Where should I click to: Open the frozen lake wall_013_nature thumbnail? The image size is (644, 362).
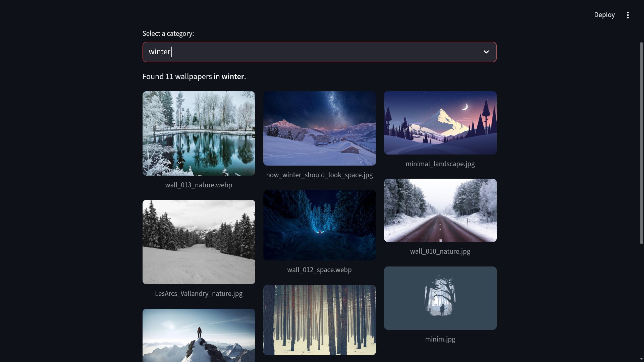click(x=199, y=133)
